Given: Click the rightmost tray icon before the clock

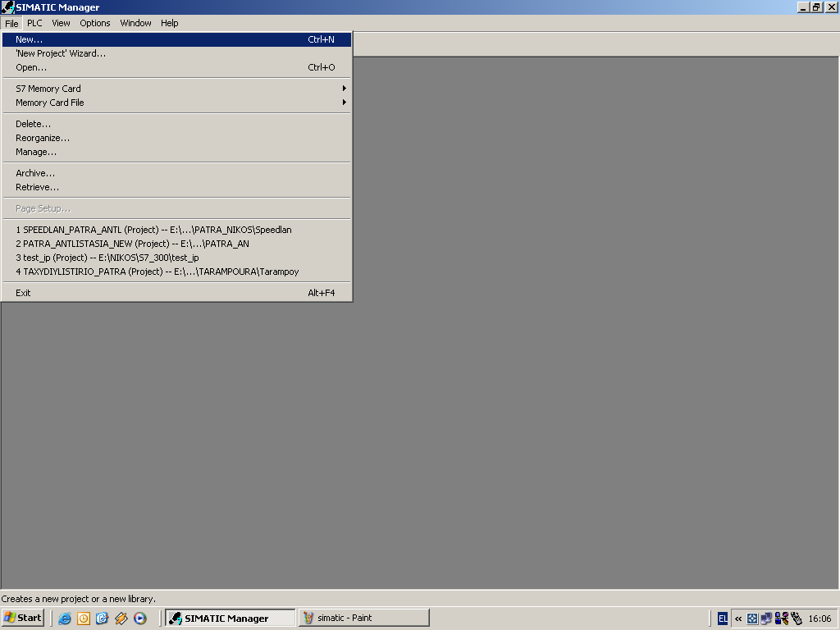Looking at the screenshot, I should pos(797,619).
